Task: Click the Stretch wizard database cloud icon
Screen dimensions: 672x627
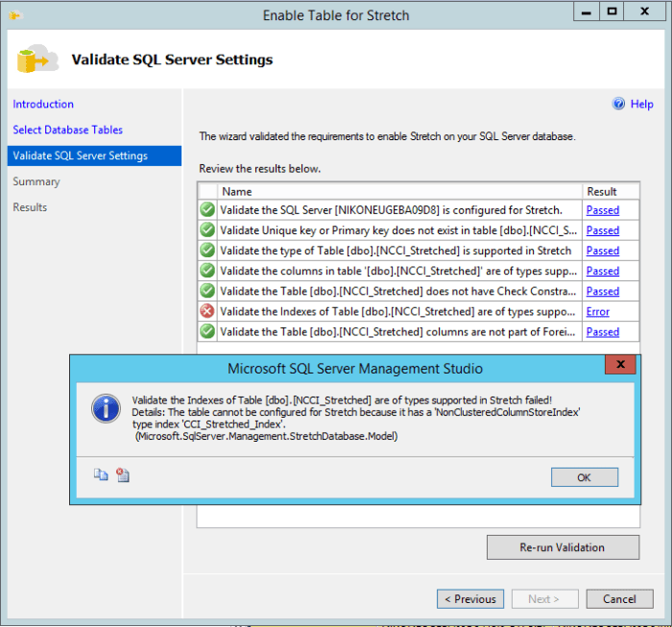Action: tap(37, 59)
